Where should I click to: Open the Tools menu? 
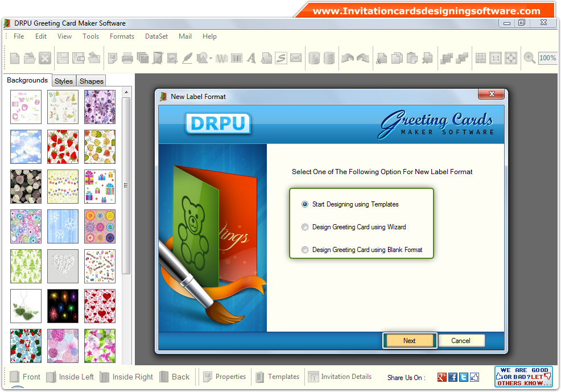pyautogui.click(x=90, y=36)
